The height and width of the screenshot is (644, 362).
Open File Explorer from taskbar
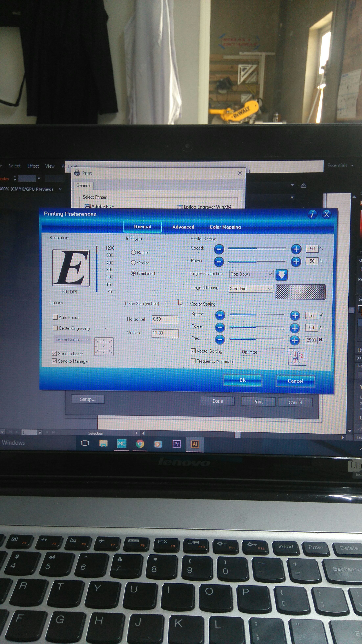(x=103, y=444)
